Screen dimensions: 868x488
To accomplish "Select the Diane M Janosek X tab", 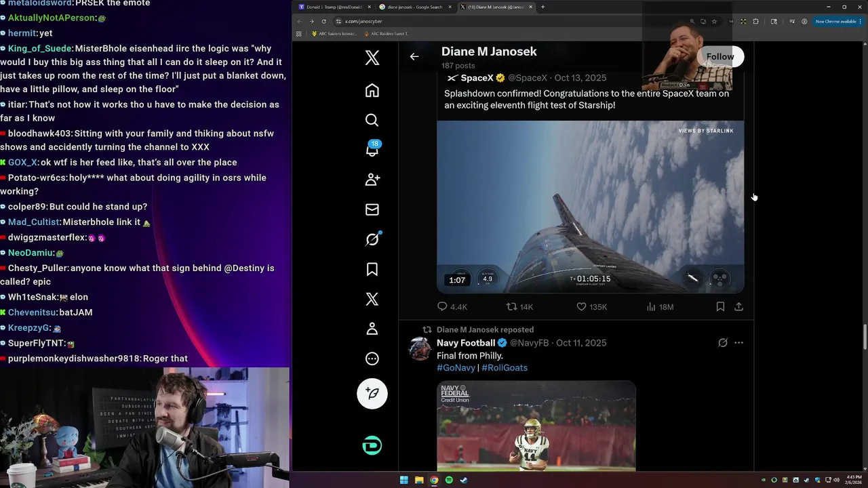I will click(495, 7).
